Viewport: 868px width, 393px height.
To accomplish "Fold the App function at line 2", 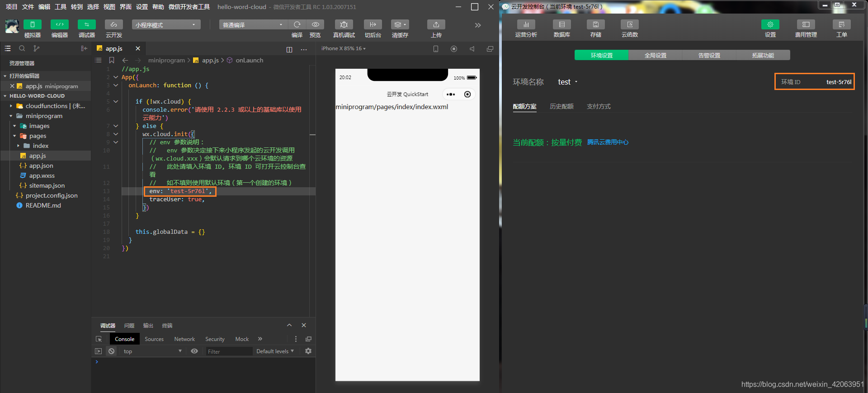I will pyautogui.click(x=116, y=77).
